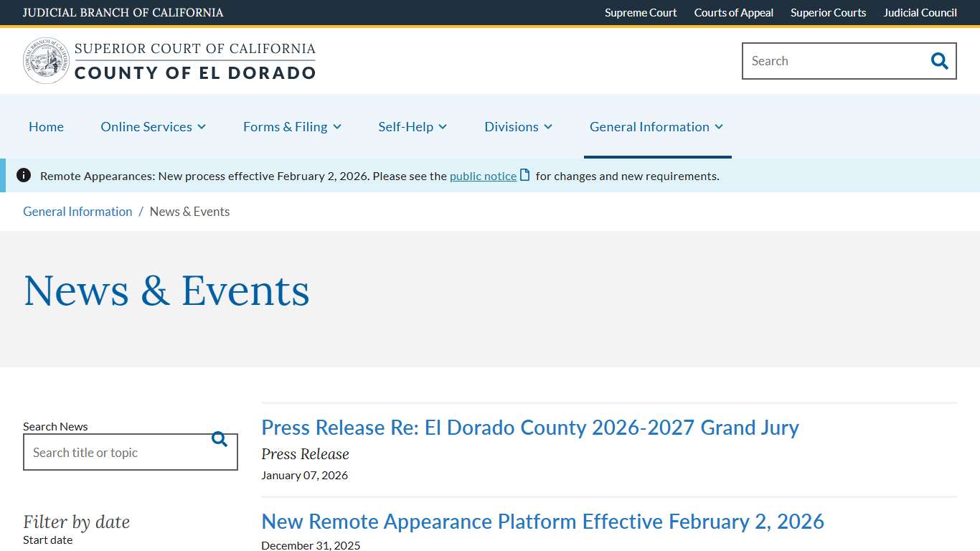The width and height of the screenshot is (980, 551).
Task: Open the General Information menu
Action: click(656, 126)
